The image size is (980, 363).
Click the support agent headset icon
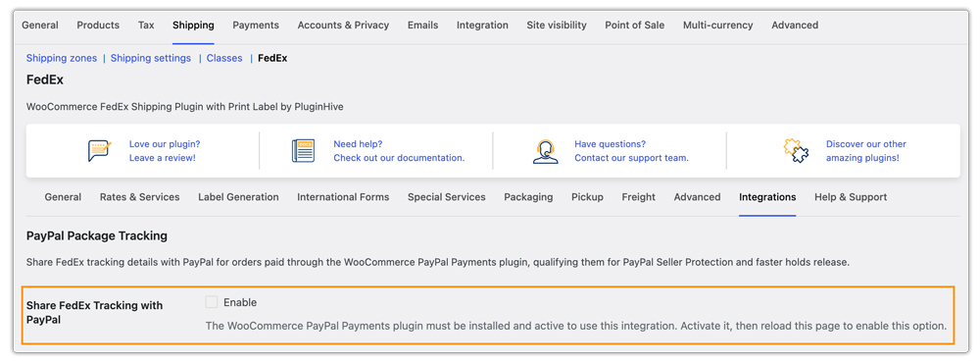(x=545, y=151)
